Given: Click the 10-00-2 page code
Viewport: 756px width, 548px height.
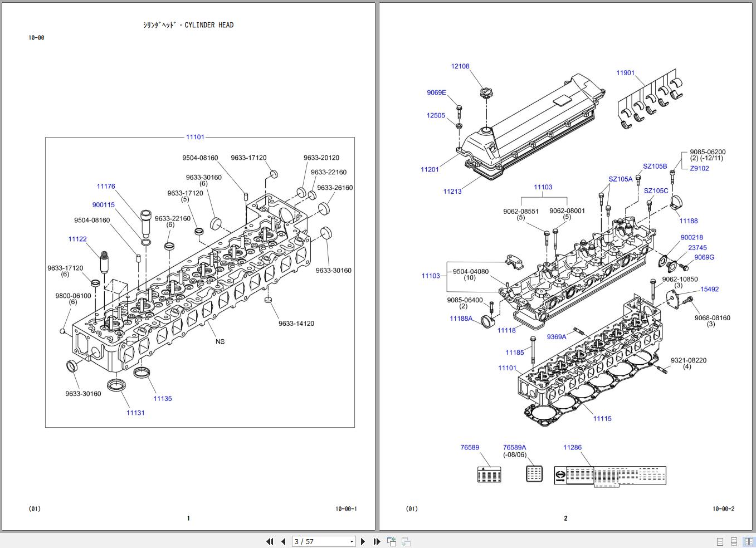Looking at the screenshot, I should click(x=724, y=509).
